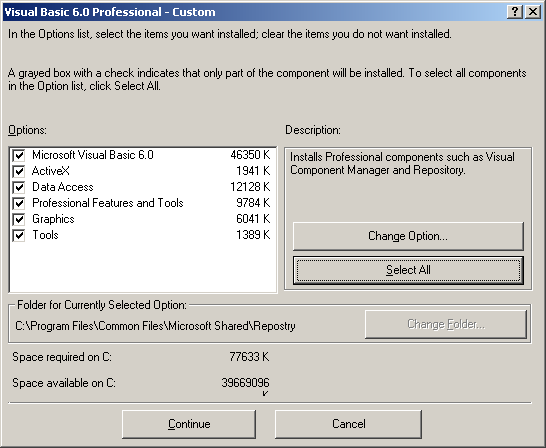Select the Data Access option label

[63, 187]
